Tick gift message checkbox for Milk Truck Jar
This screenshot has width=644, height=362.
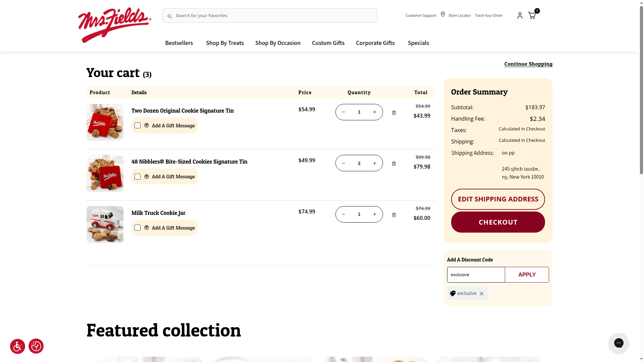(138, 228)
